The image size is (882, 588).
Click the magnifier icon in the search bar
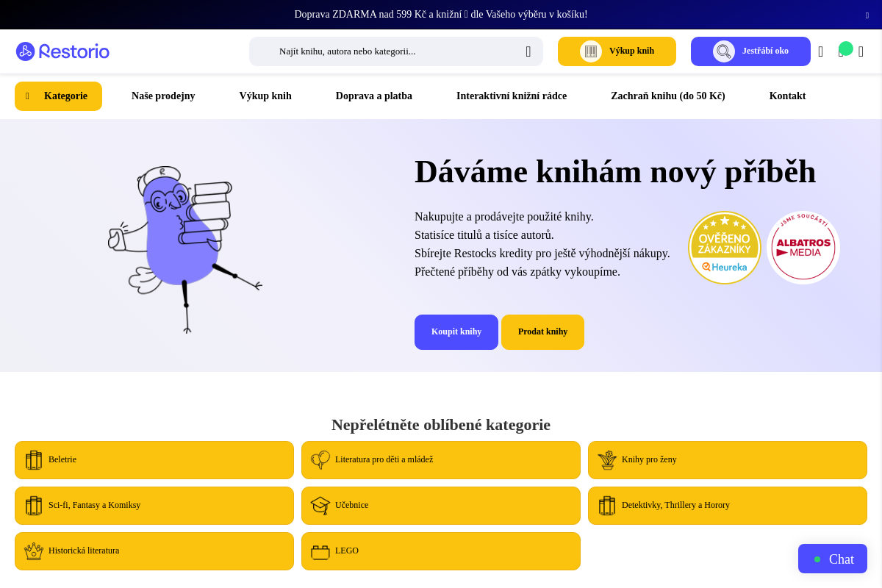528,51
